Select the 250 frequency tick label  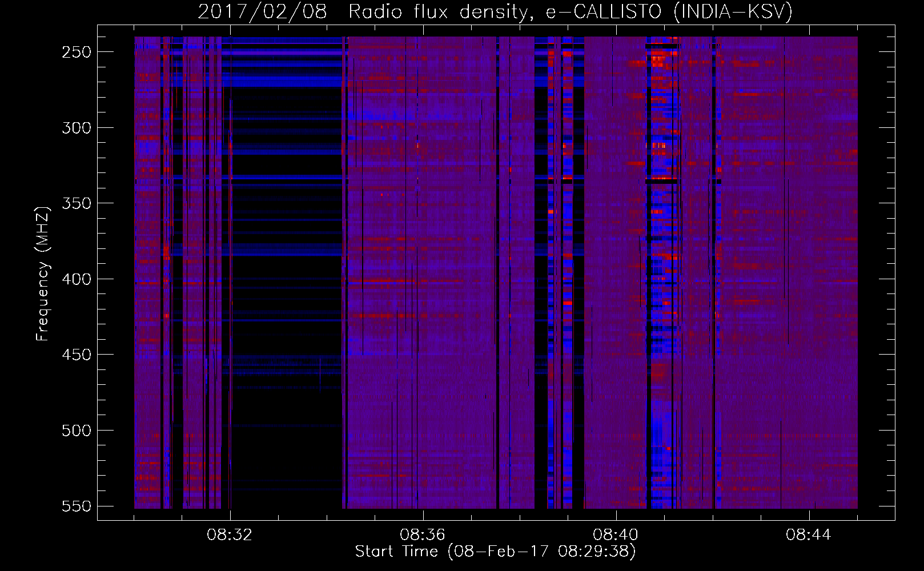tap(77, 52)
